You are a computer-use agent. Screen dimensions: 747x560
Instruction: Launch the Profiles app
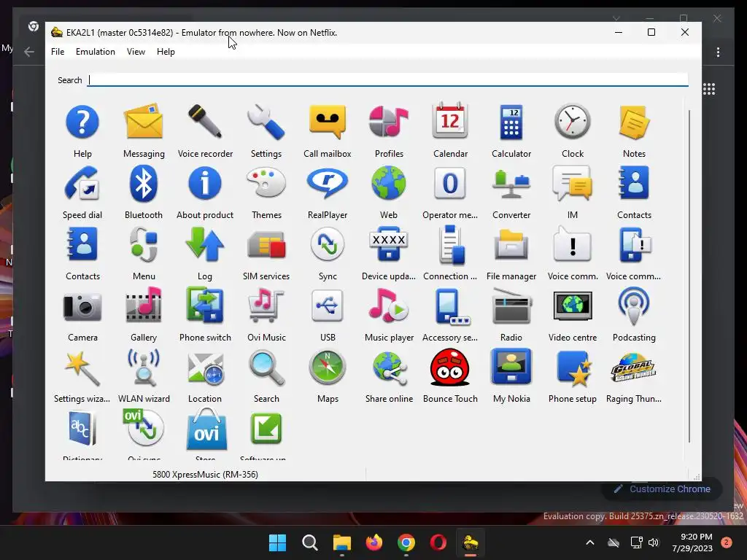pos(389,122)
